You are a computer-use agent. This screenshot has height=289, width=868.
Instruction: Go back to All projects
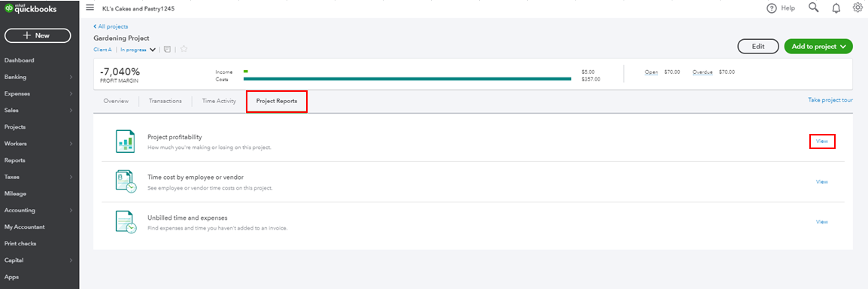pos(111,26)
